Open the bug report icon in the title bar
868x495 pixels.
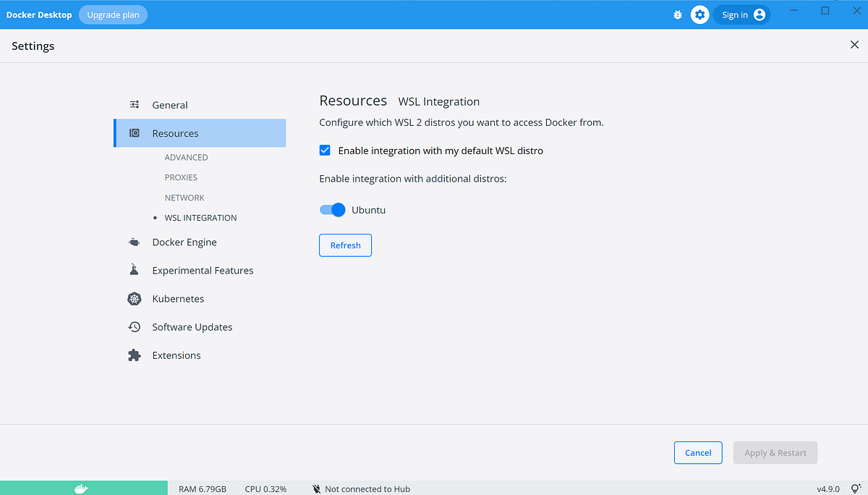(x=677, y=14)
